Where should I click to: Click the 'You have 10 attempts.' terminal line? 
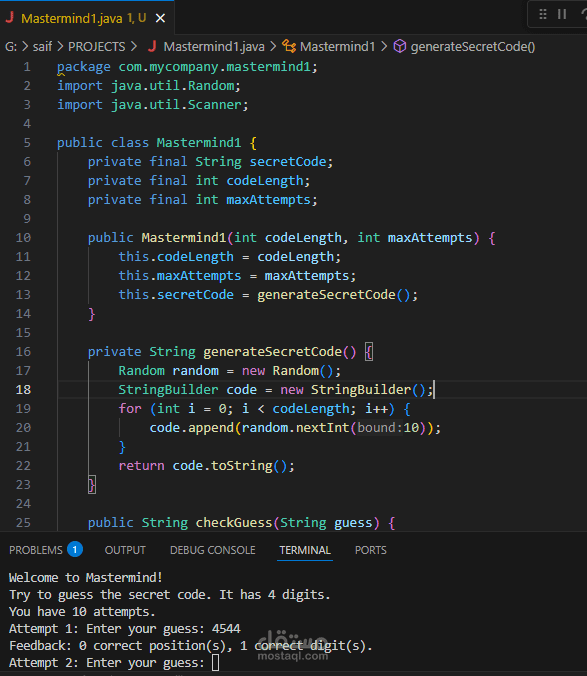click(82, 612)
